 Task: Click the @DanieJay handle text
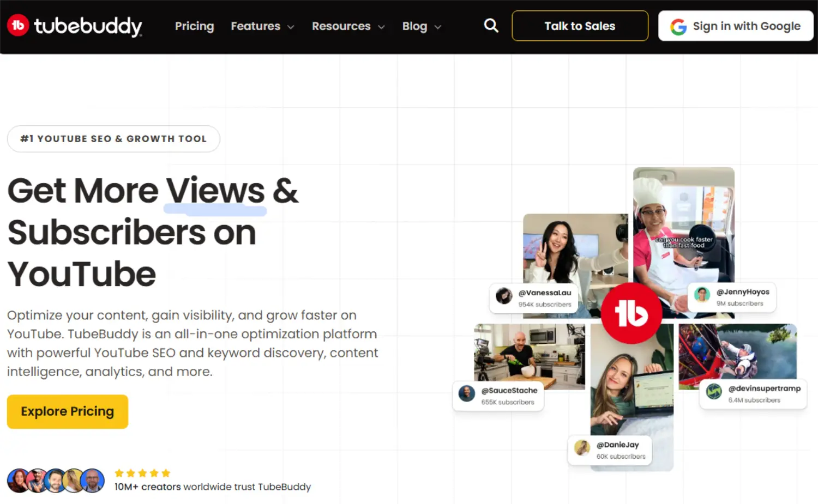(x=617, y=445)
